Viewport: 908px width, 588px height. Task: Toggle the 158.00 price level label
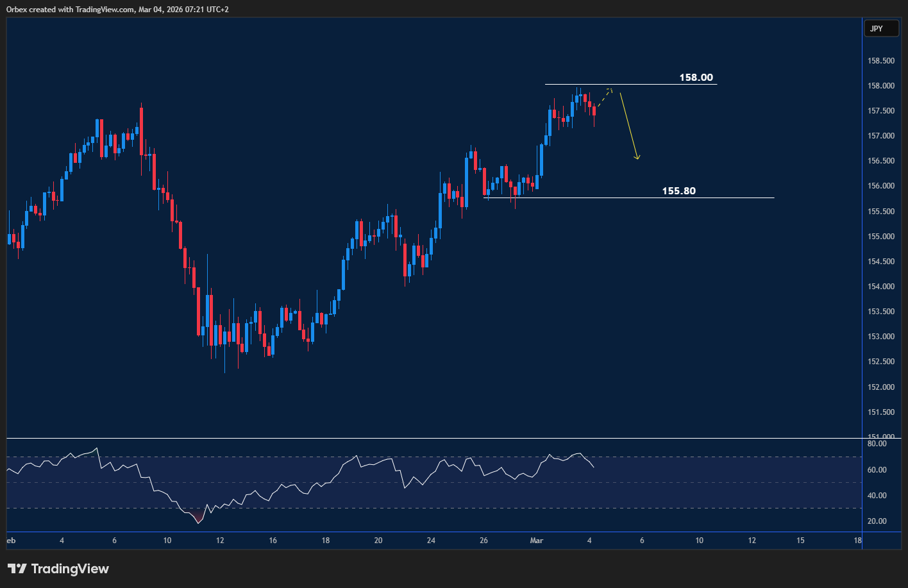[696, 77]
